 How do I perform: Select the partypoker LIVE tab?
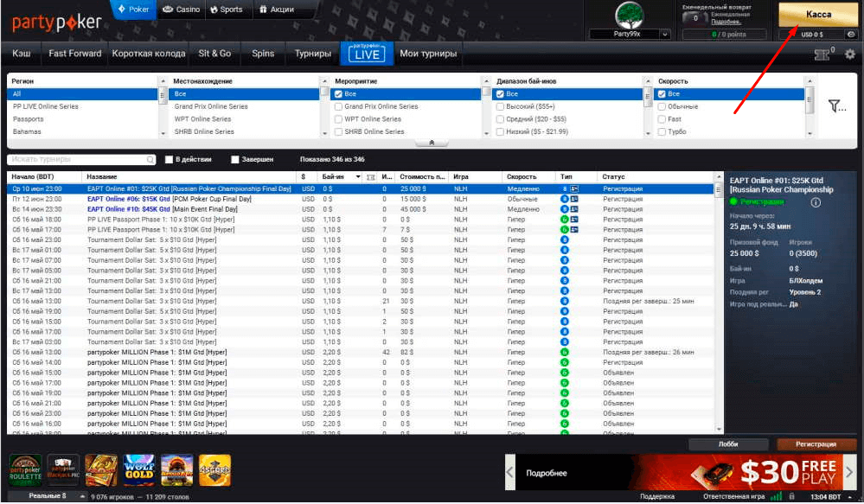click(x=367, y=54)
